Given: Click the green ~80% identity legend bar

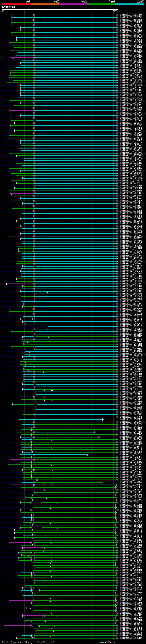Looking at the screenshot, I should (x=101, y=4).
